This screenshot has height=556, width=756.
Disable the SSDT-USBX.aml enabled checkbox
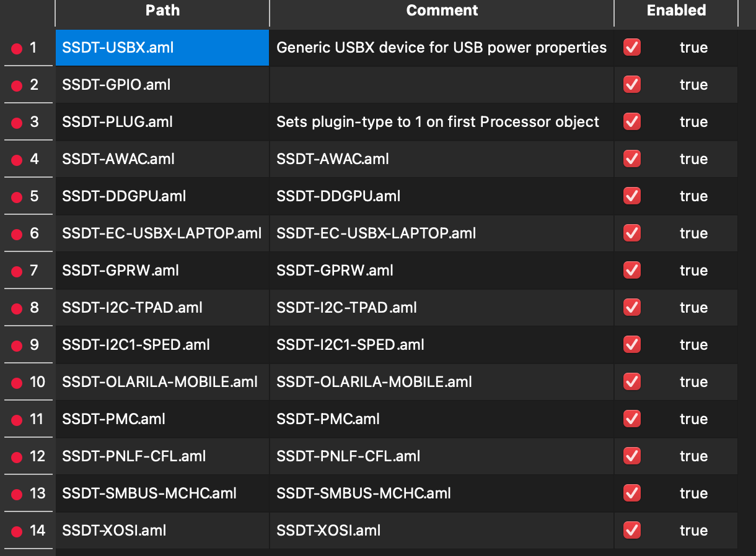click(631, 48)
